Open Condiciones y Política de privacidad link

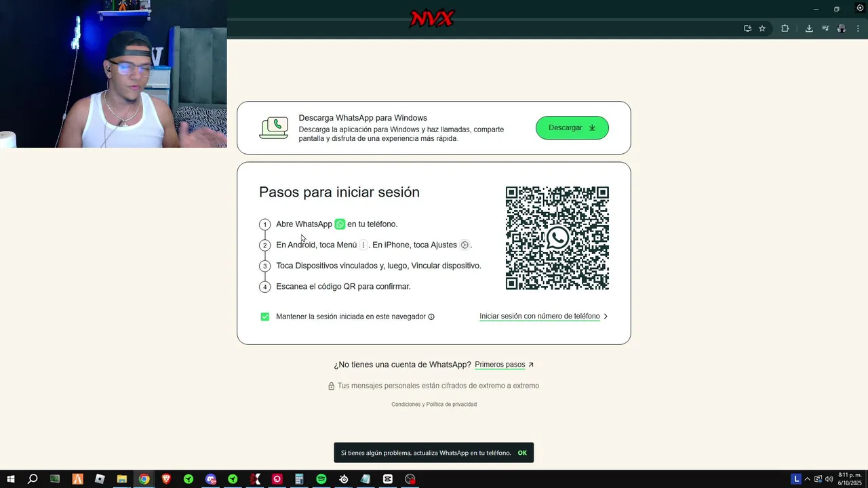coord(434,405)
